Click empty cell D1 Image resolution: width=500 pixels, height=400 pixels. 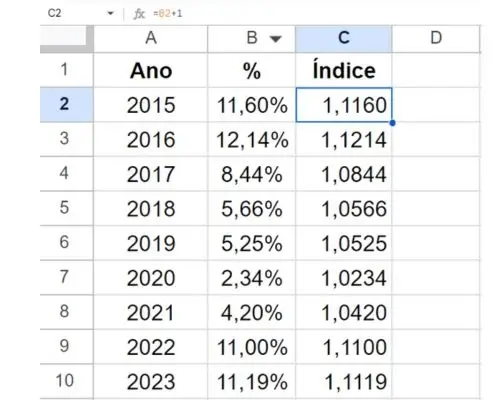coord(436,70)
